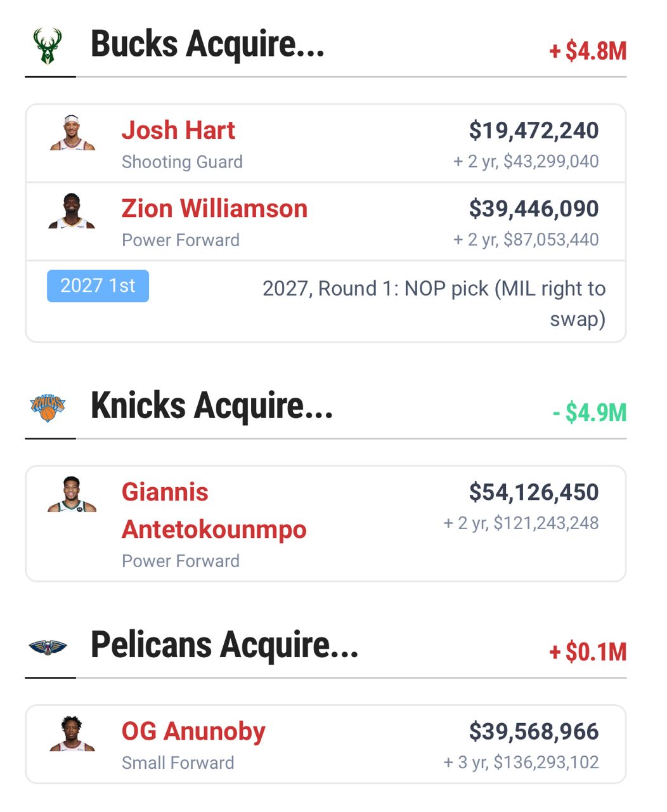Click the New Orleans Pelicans logo
The image size is (667, 812).
point(48,646)
